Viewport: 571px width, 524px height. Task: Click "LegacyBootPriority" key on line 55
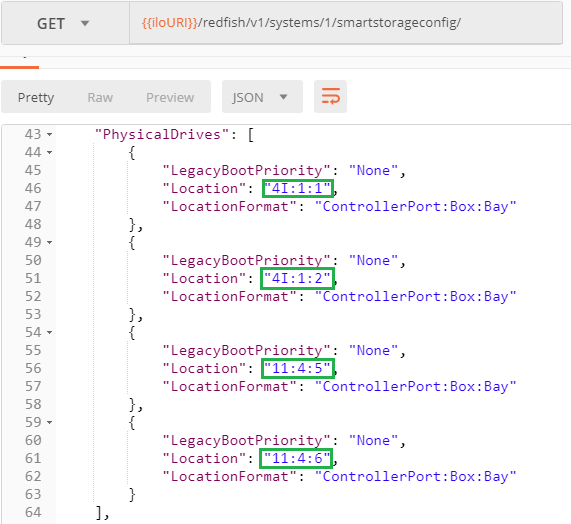click(x=247, y=351)
